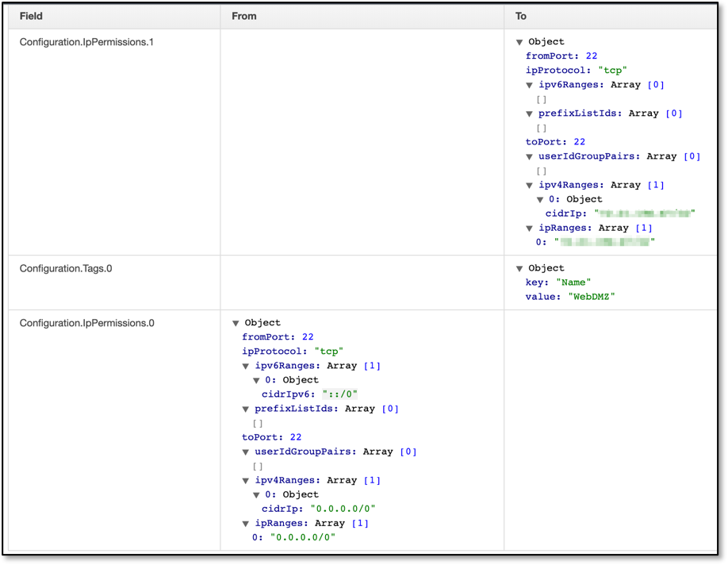Click the From column header
The image size is (728, 565).
pyautogui.click(x=244, y=16)
